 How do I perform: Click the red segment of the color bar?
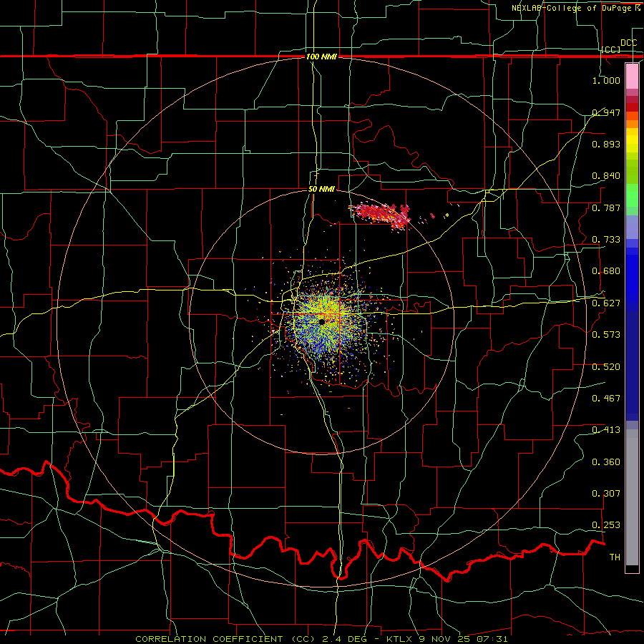pyautogui.click(x=632, y=107)
